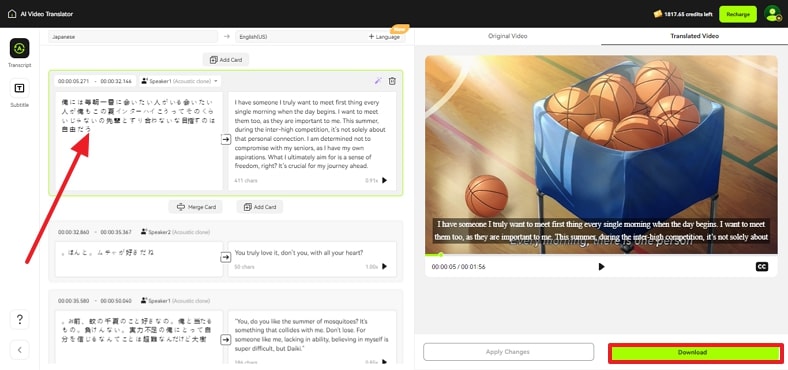
Task: Click the 00:00:35.580 start time on third card
Action: [x=73, y=301]
